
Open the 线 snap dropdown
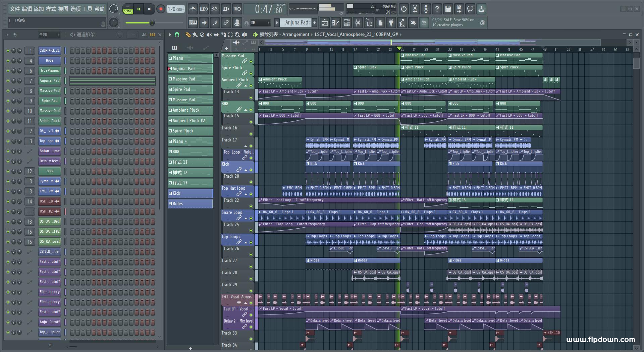[260, 23]
